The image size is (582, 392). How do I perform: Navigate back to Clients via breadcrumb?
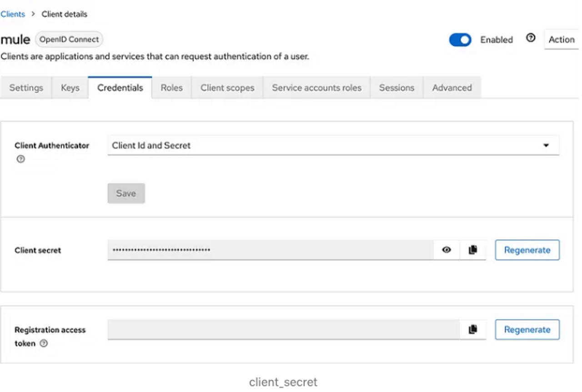tap(12, 14)
